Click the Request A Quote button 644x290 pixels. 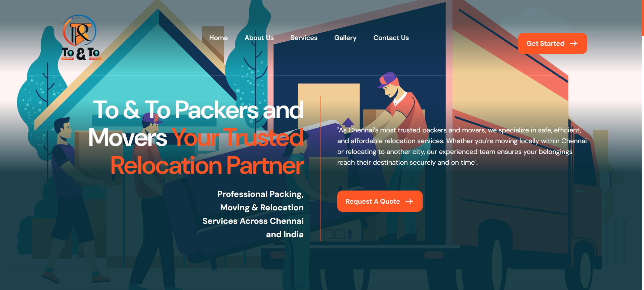(x=380, y=201)
